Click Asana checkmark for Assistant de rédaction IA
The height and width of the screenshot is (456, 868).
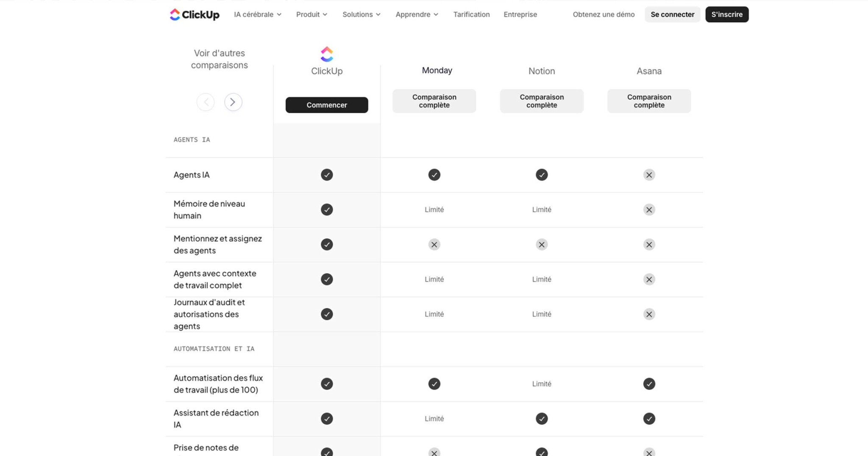coord(649,419)
